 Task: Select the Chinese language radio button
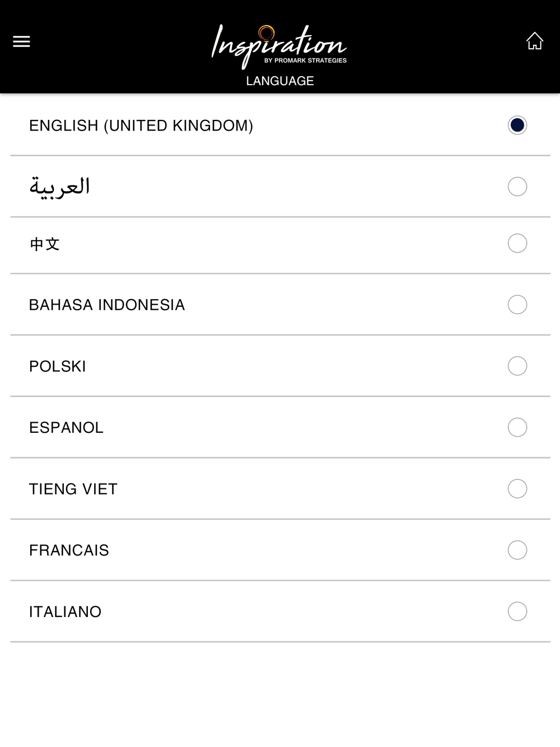[517, 244]
